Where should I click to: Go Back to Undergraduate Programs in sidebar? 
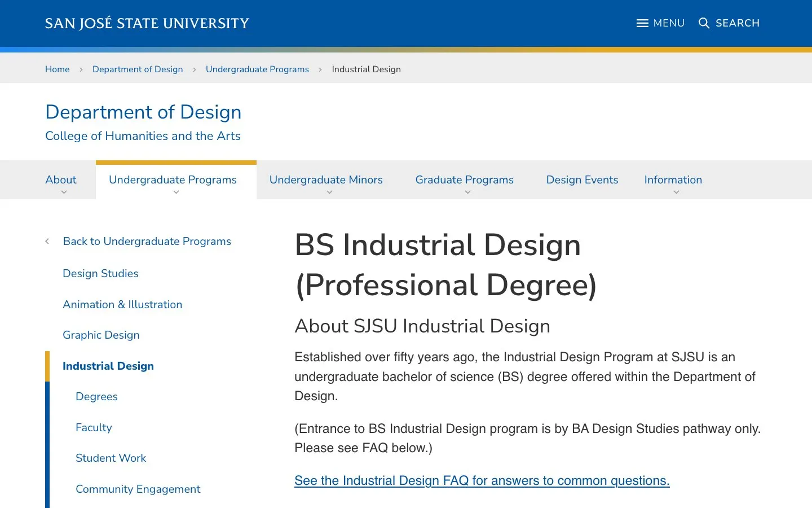[x=147, y=241]
